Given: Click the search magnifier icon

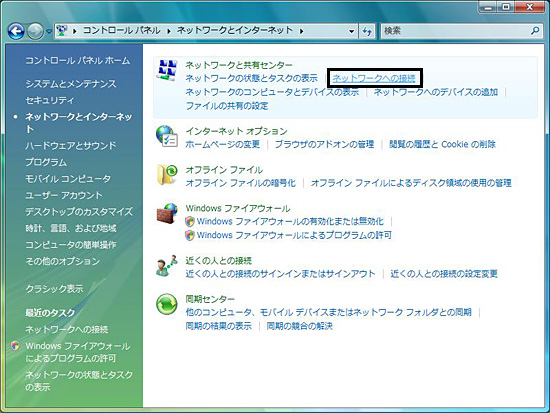Looking at the screenshot, I should 535,31.
